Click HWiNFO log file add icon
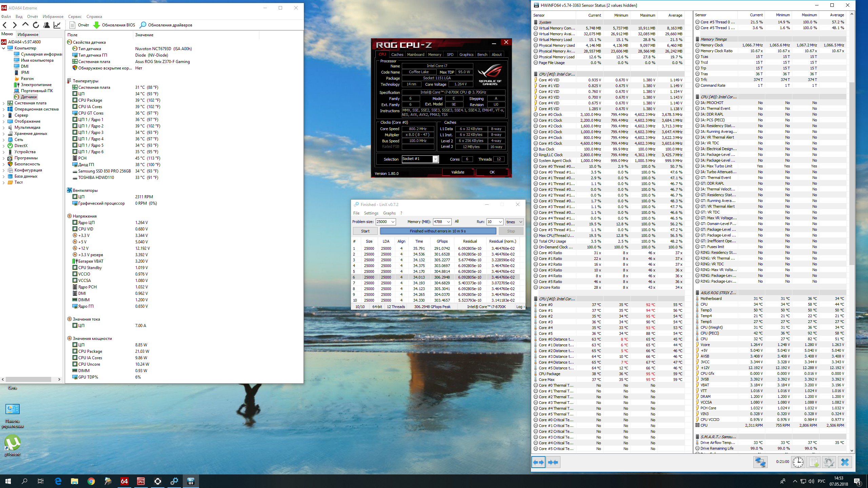This screenshot has width=868, height=488. 814,462
